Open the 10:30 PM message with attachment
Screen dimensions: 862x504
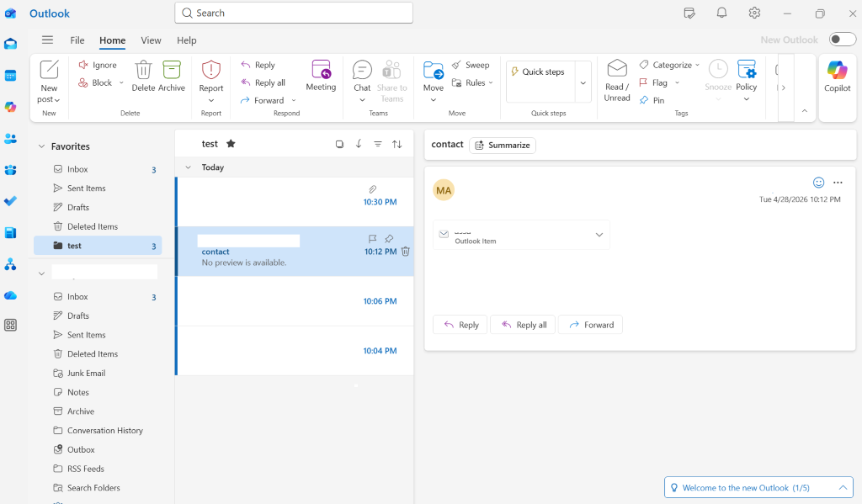[295, 202]
